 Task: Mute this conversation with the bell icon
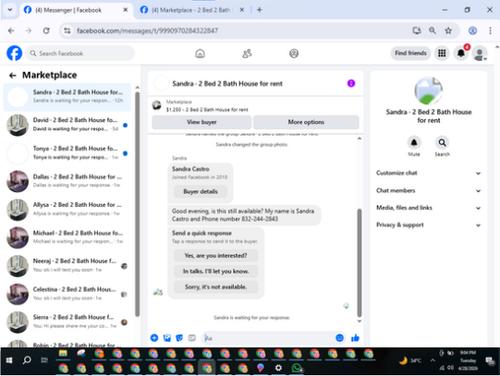coord(414,143)
